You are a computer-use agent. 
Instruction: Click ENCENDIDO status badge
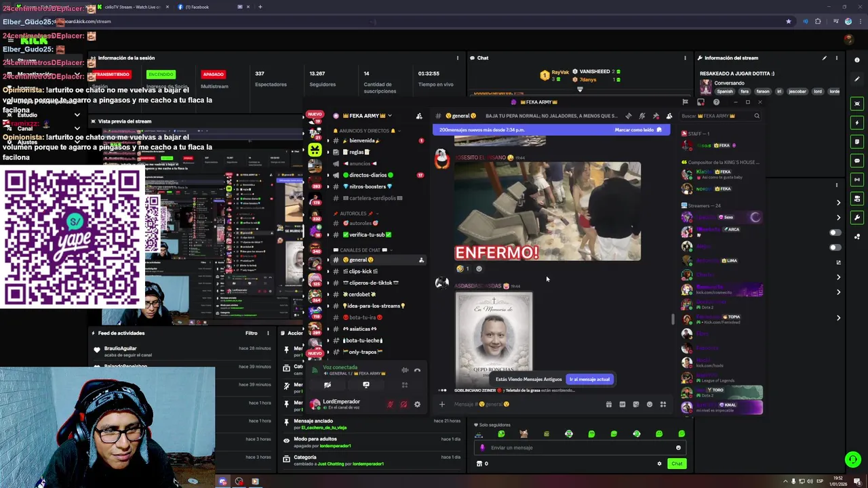pyautogui.click(x=161, y=74)
